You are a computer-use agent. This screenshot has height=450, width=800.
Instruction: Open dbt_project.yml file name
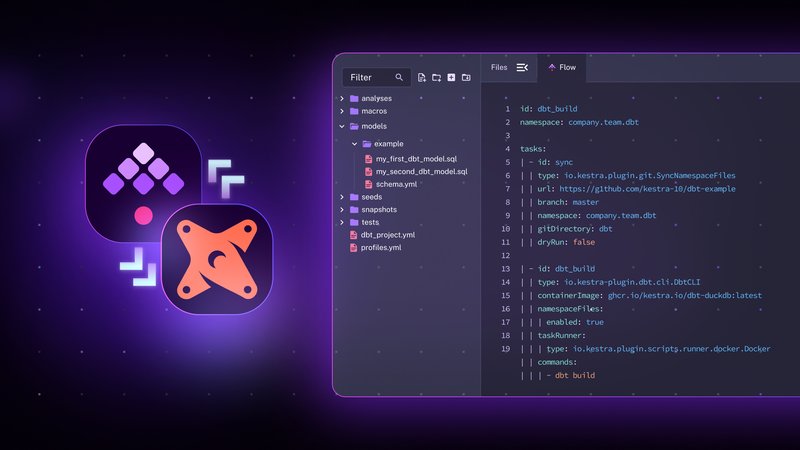[x=388, y=235]
